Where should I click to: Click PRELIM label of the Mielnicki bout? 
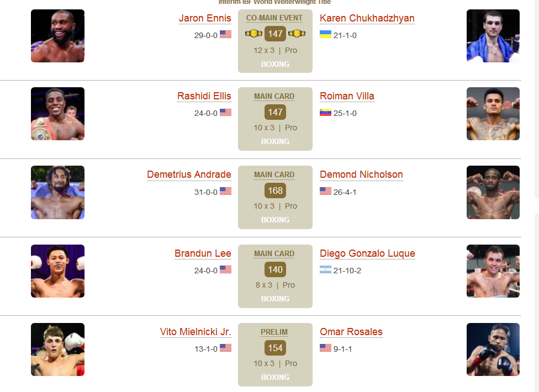[x=274, y=332]
